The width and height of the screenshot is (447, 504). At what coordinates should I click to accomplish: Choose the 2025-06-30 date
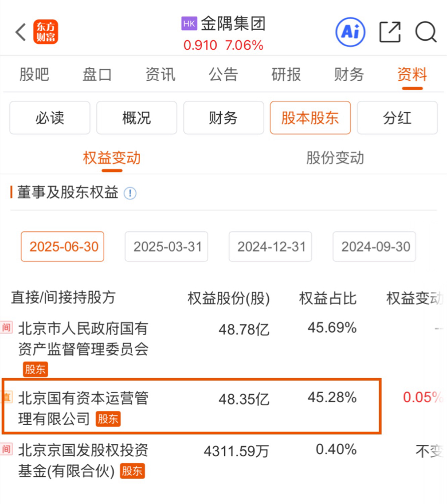(x=62, y=247)
